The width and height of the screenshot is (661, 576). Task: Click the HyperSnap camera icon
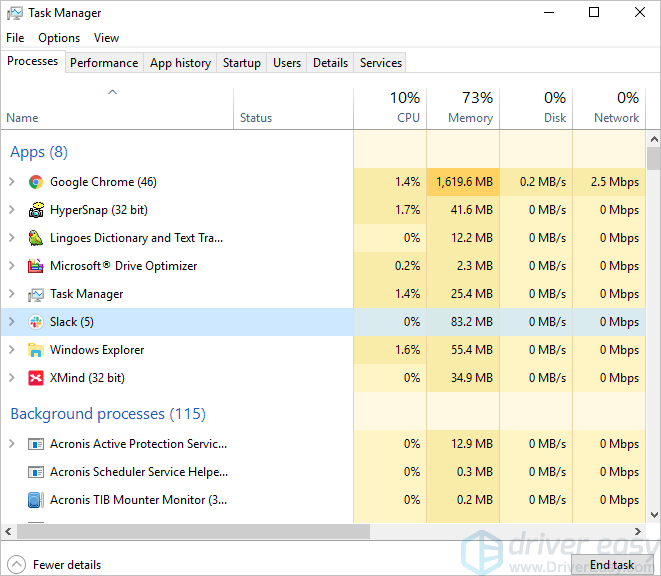(x=36, y=210)
